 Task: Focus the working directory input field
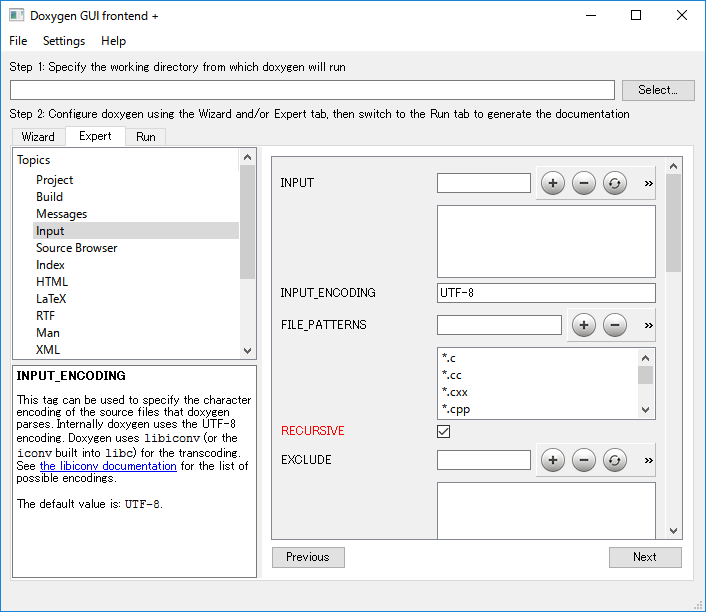312,90
